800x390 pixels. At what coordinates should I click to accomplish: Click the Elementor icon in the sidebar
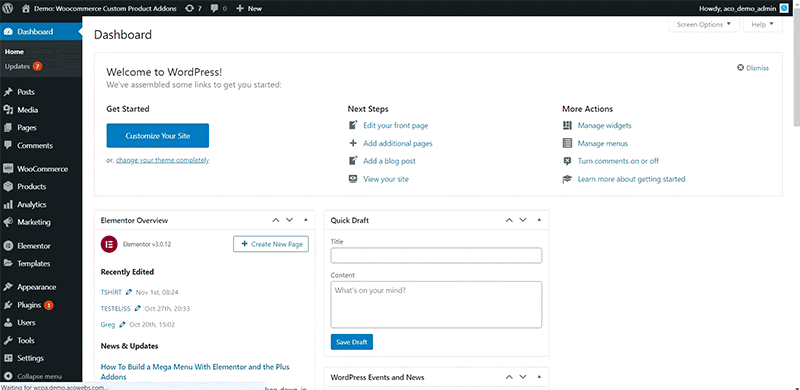[8, 246]
